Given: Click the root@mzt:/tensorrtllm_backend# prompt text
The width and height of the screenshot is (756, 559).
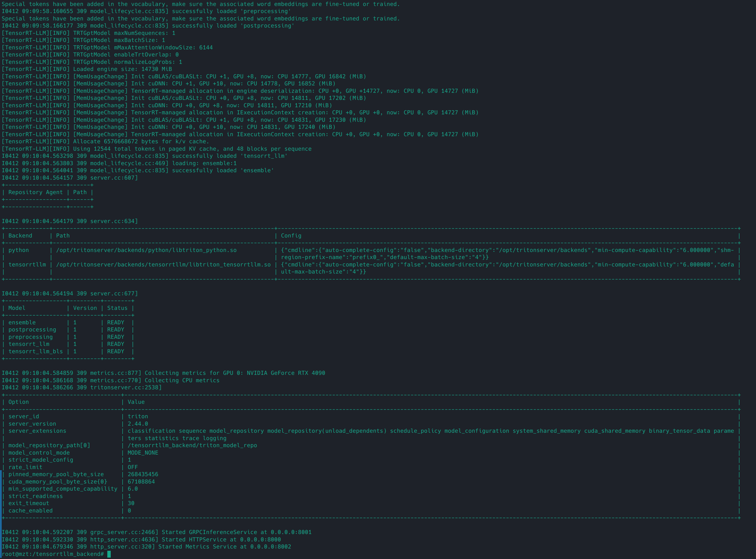Looking at the screenshot, I should [53, 554].
